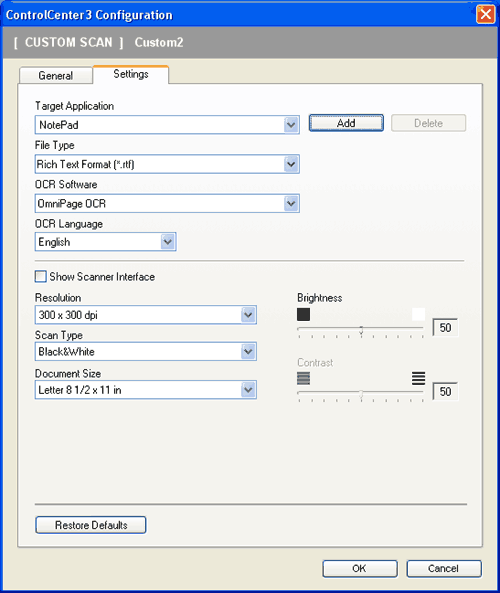Viewport: 500px width, 593px height.
Task: Expand the File Type dropdown
Action: pos(291,164)
